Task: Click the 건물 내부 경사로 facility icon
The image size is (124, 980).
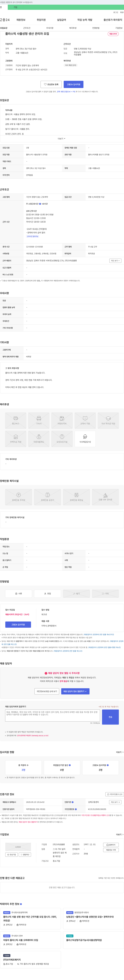Action: 105,497
